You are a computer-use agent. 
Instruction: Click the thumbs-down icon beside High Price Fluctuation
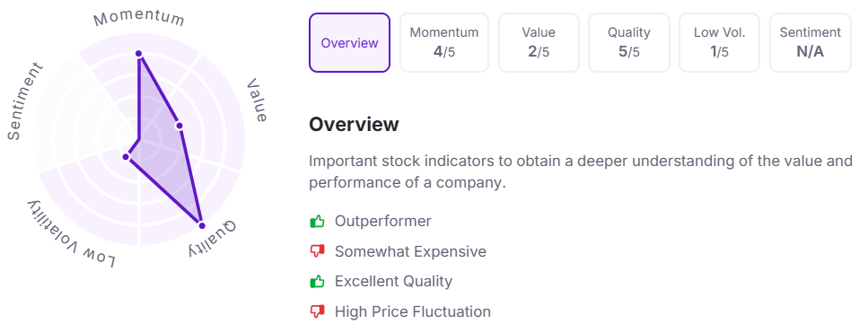pos(317,311)
